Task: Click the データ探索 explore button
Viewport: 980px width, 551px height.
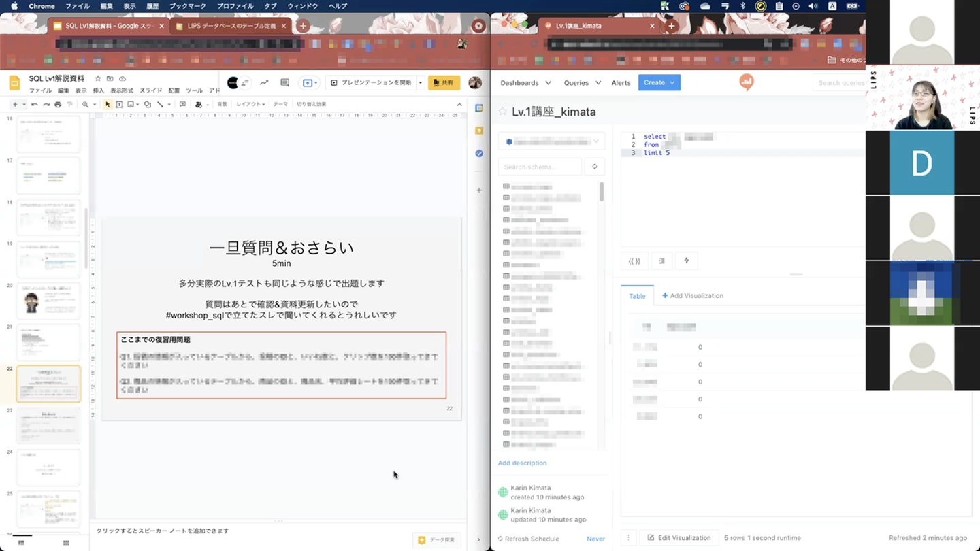Action: (x=437, y=540)
